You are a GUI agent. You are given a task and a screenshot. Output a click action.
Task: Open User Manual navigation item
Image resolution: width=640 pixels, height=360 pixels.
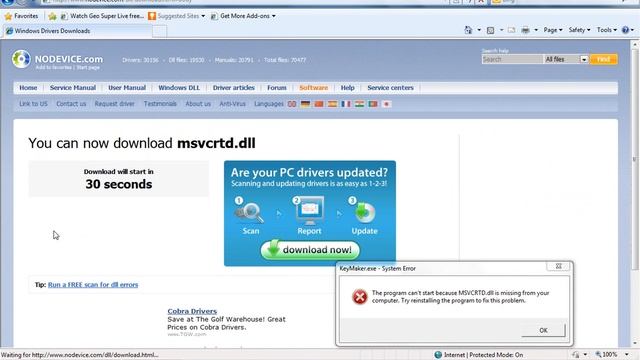(x=127, y=88)
